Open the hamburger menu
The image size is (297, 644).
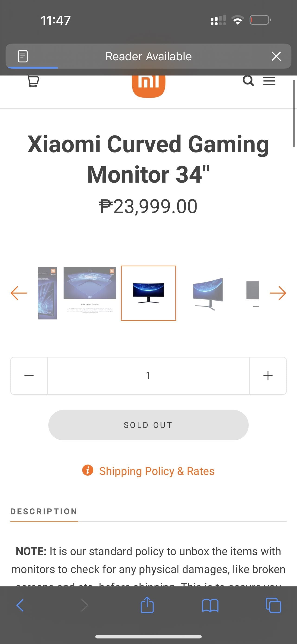pyautogui.click(x=269, y=81)
